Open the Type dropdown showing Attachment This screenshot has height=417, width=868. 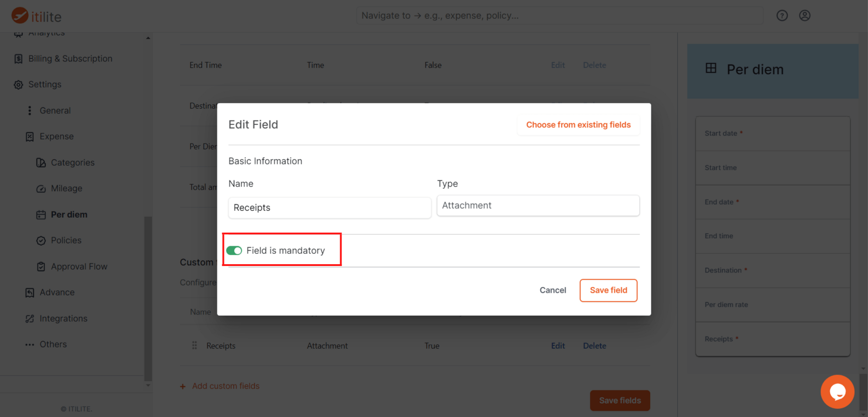point(538,205)
